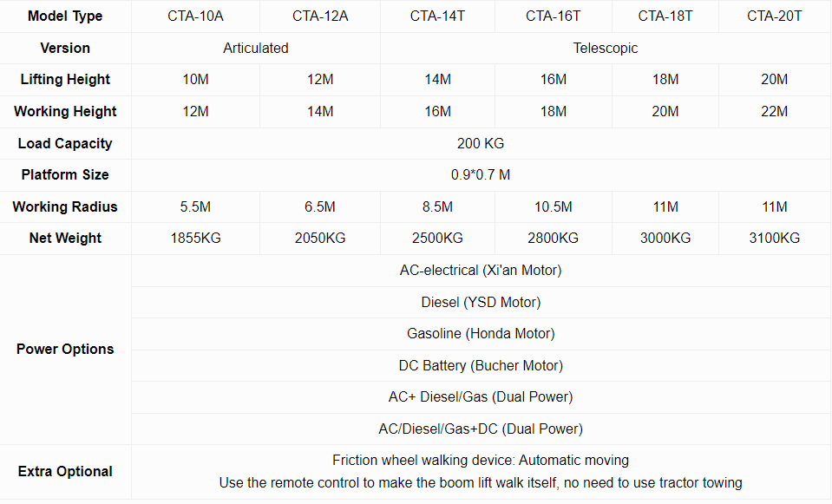The width and height of the screenshot is (832, 504).
Task: Click the DC Battery (Bucher Motor) option
Action: pyautogui.click(x=481, y=365)
